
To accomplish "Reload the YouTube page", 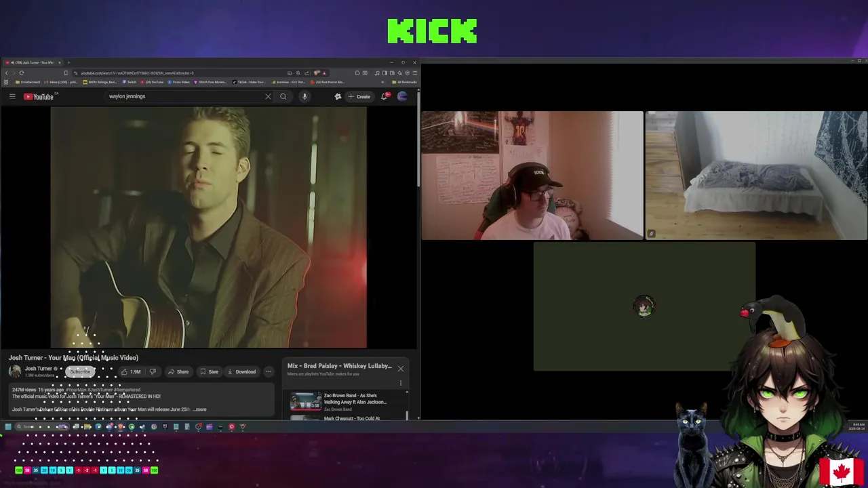I will point(22,73).
